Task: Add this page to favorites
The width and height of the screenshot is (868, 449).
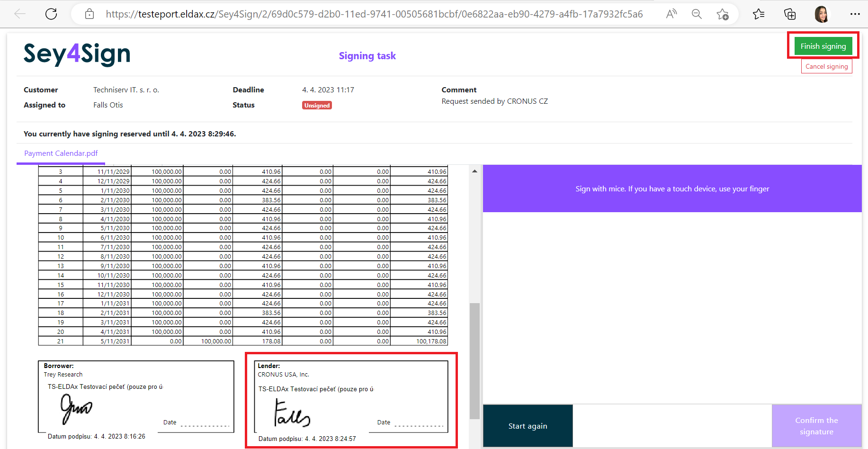Action: pyautogui.click(x=723, y=14)
